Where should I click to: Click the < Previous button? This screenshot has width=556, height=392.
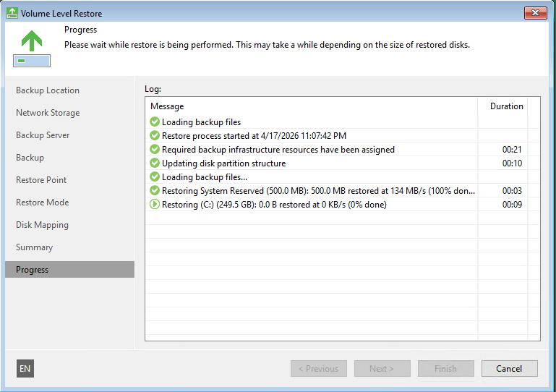(x=318, y=369)
